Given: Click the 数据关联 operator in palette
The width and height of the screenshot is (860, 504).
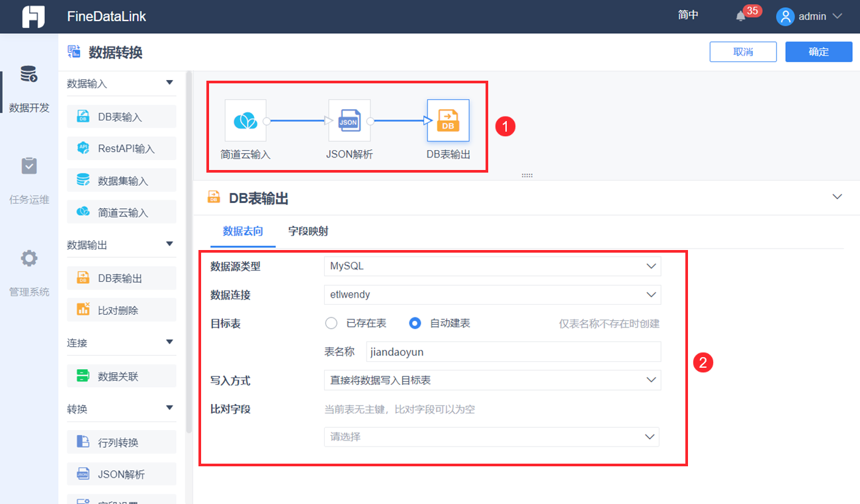Looking at the screenshot, I should tap(122, 376).
